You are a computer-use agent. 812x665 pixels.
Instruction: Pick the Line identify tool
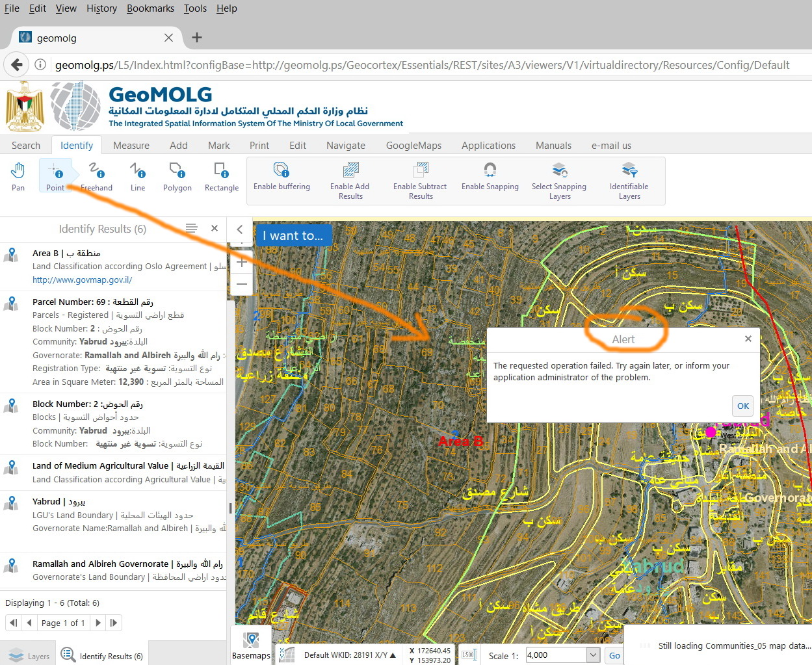(x=138, y=177)
